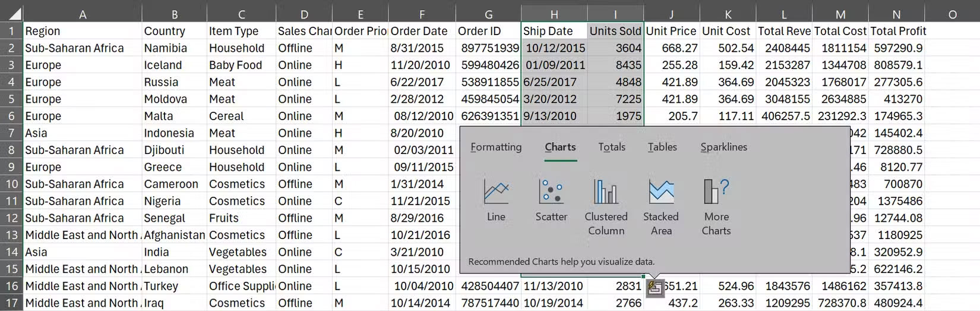Select cell containing Namibia

point(174,48)
